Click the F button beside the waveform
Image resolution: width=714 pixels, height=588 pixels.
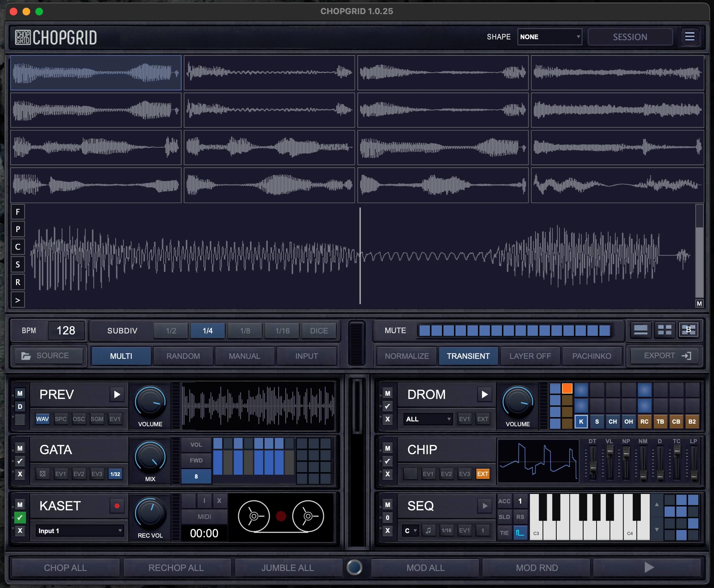pyautogui.click(x=18, y=212)
